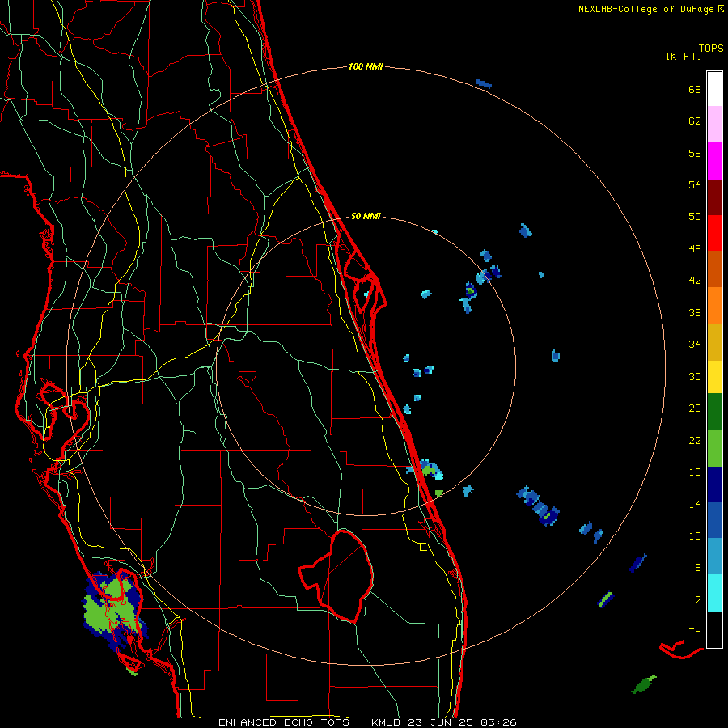Click the yellow 30 kft legend swatch
This screenshot has height=728, width=728.
714,377
